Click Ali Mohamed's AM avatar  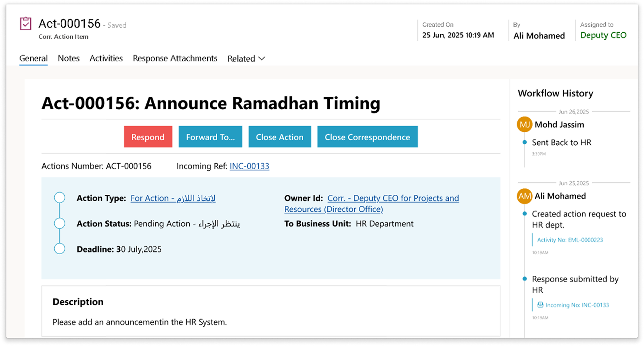[524, 196]
